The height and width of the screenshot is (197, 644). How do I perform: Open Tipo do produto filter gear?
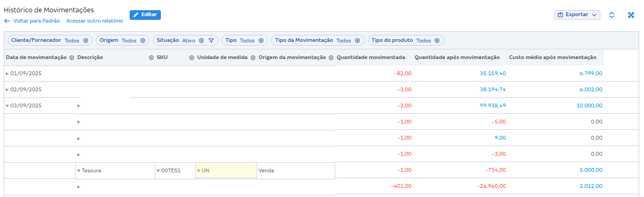(437, 41)
